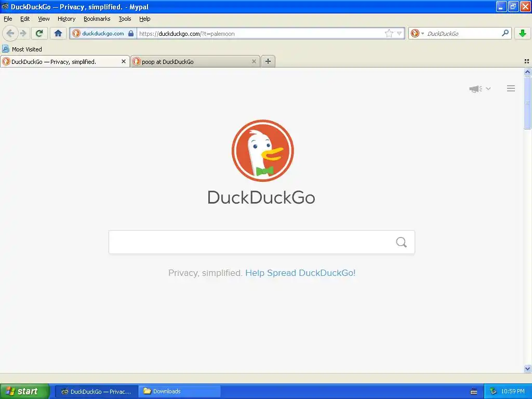
Task: Click the Forward navigation arrow
Action: (x=23, y=33)
